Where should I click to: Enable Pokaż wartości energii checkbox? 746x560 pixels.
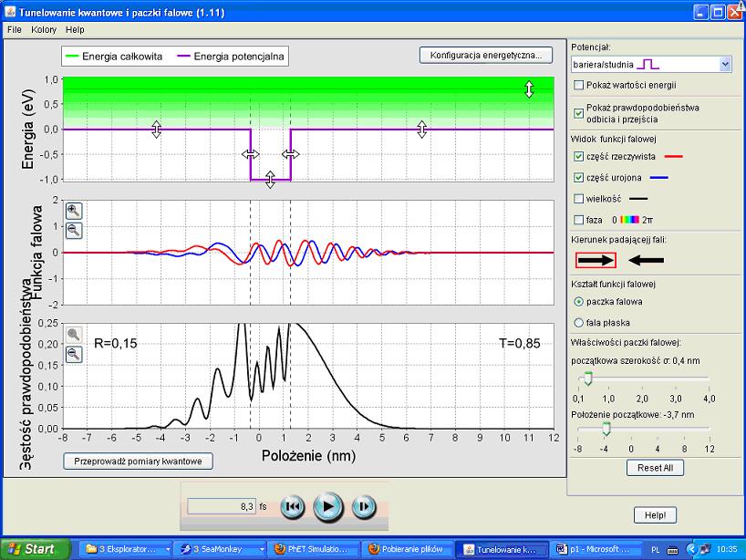click(578, 85)
